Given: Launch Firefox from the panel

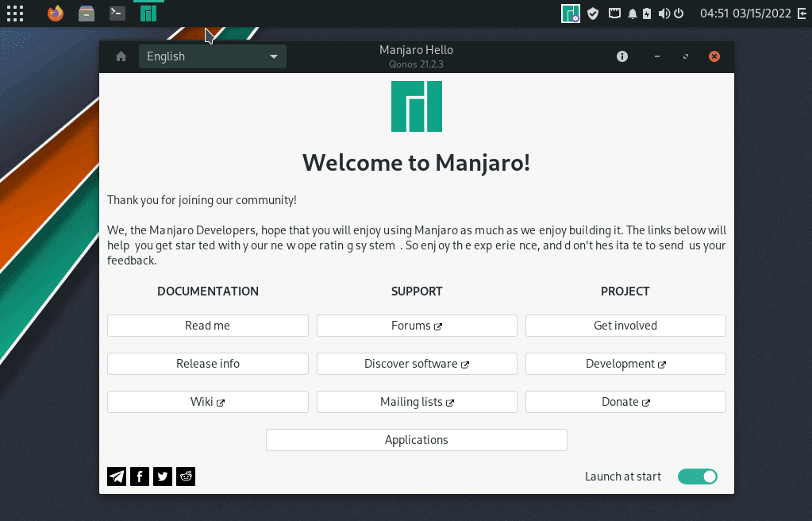Looking at the screenshot, I should pyautogui.click(x=56, y=14).
